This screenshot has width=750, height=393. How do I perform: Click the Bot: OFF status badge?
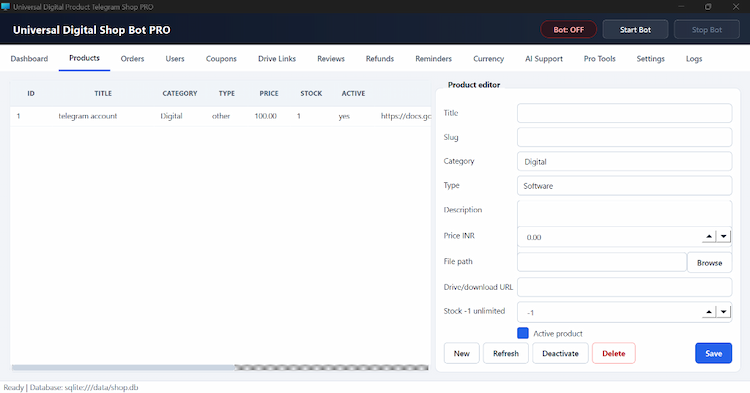[568, 30]
